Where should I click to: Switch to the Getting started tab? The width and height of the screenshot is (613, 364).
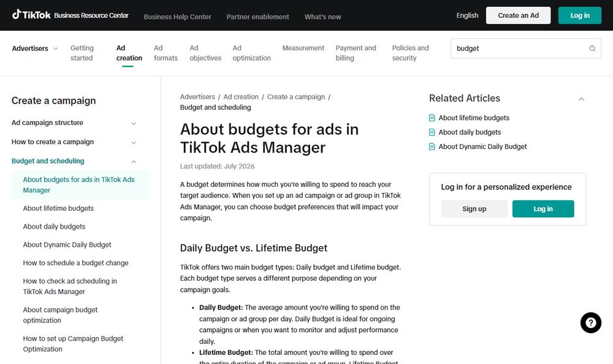click(x=82, y=53)
